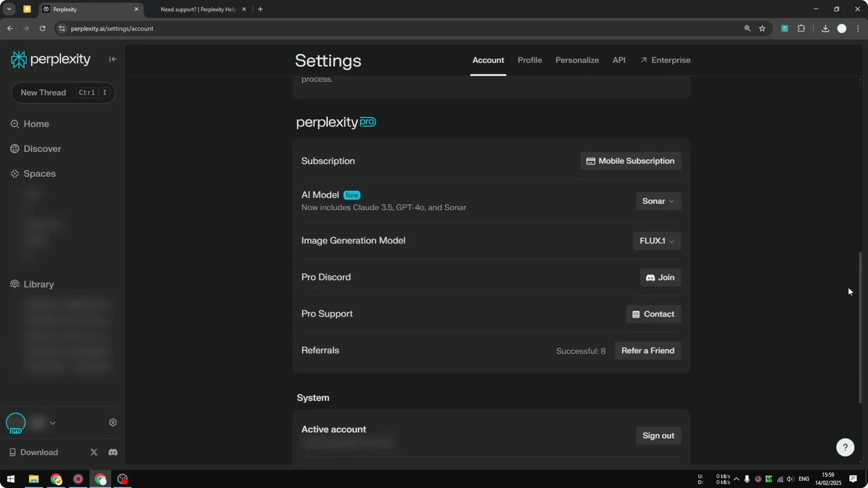This screenshot has width=868, height=488.
Task: Open the FLUX.1 Image Generation Model dropdown
Action: point(656,240)
